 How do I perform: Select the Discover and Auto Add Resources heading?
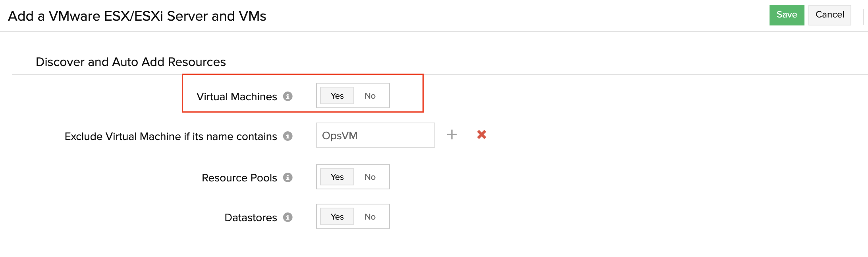click(131, 62)
